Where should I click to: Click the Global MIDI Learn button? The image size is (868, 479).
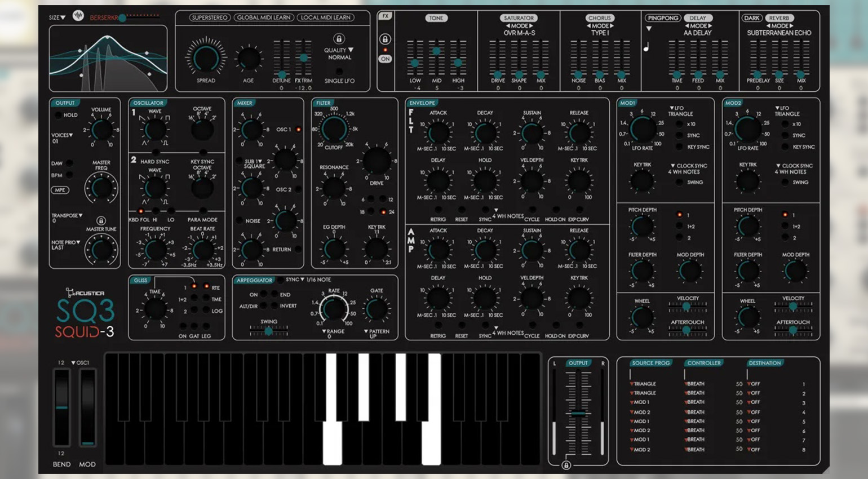[263, 17]
